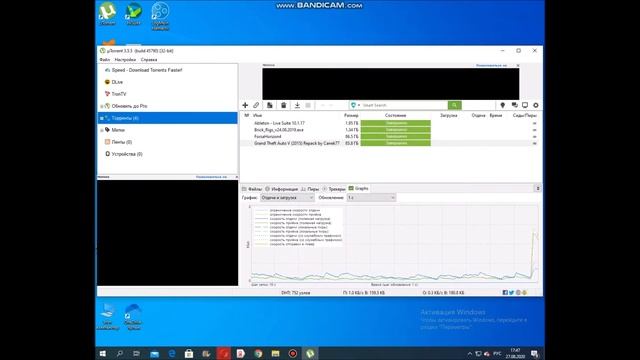The height and width of the screenshot is (360, 640).
Task: Click the chat bubbles toolbar icon
Action: click(514, 105)
